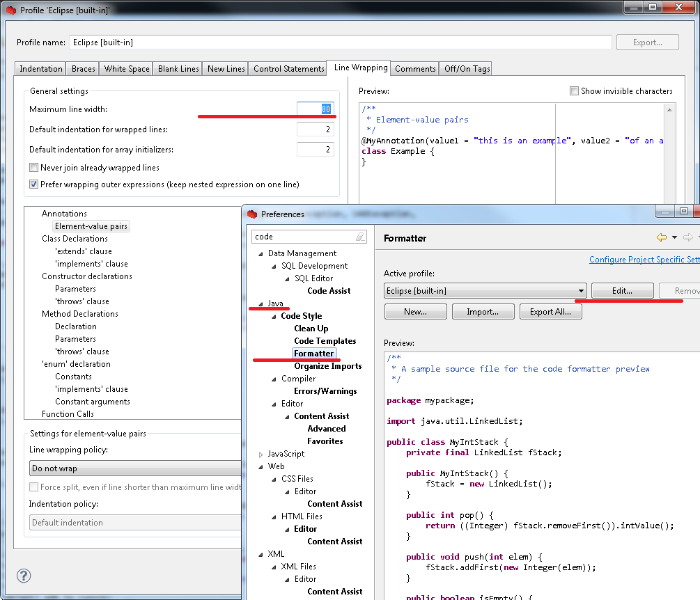The height and width of the screenshot is (600, 700).
Task: Switch to the New Lines tab
Action: pos(226,69)
